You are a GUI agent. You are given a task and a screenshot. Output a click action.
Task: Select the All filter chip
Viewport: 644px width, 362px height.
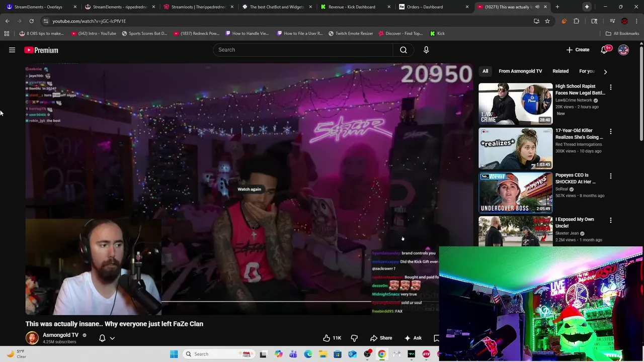[485, 71]
